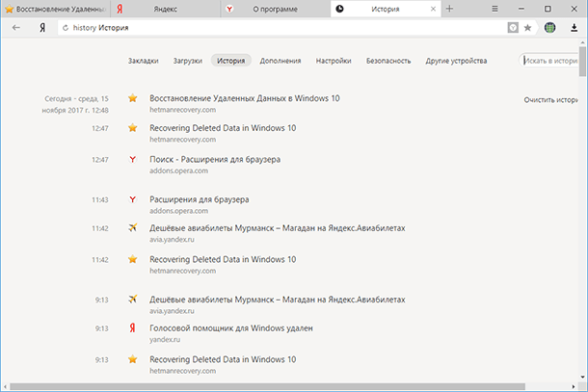Switch to the Яндекс browser tab
This screenshot has width=588, height=392.
[x=166, y=9]
